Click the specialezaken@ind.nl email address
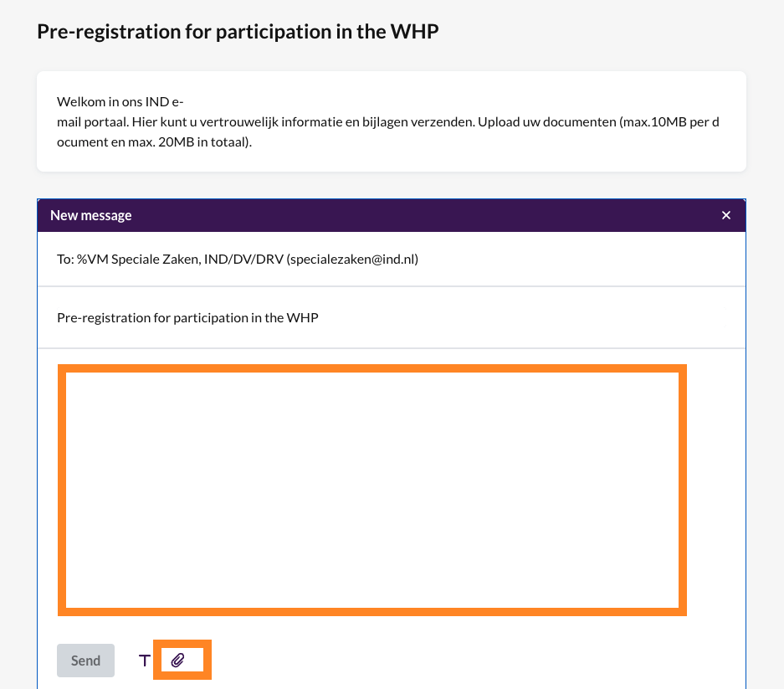The height and width of the screenshot is (689, 784). pyautogui.click(x=352, y=260)
